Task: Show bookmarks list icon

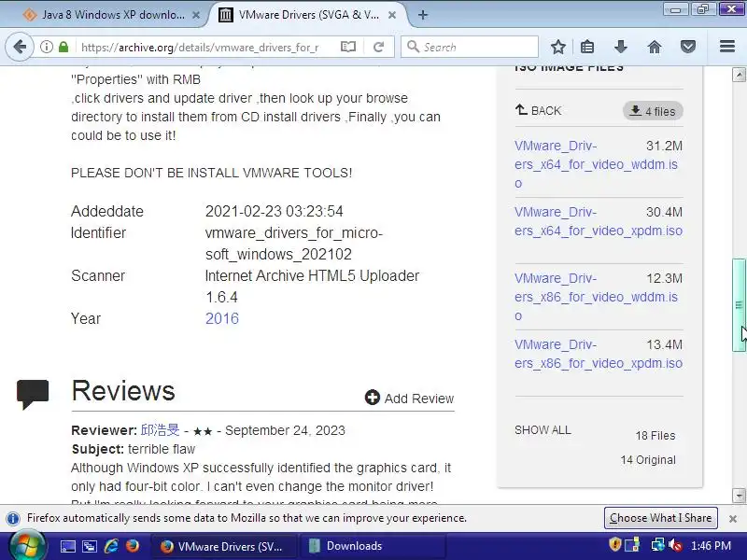Action: click(x=587, y=47)
